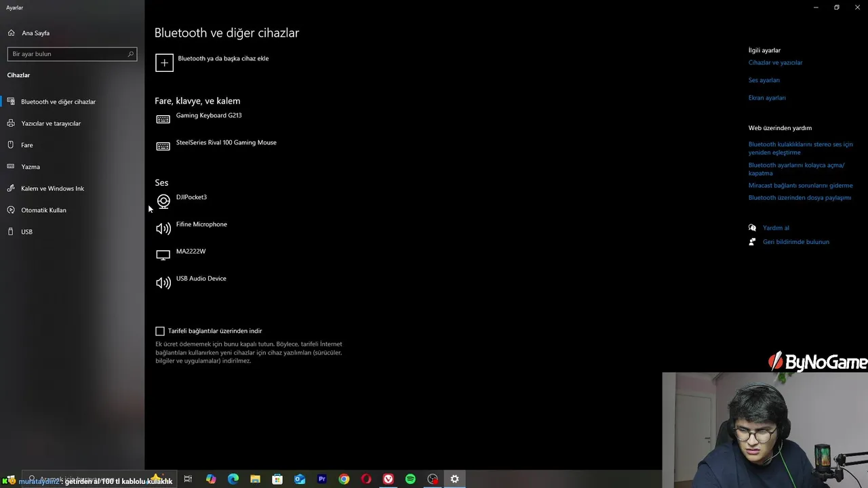Screen dimensions: 868x488
Task: Open Bluetooth kulaklıklarını stereo ses help link
Action: 800,148
